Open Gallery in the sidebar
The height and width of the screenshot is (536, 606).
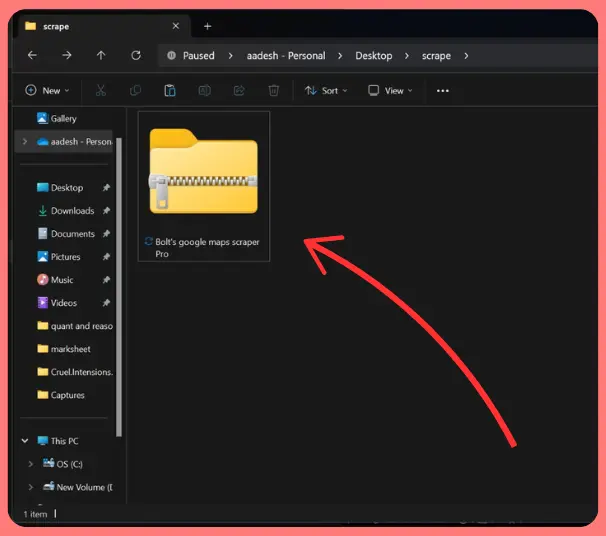pyautogui.click(x=57, y=118)
